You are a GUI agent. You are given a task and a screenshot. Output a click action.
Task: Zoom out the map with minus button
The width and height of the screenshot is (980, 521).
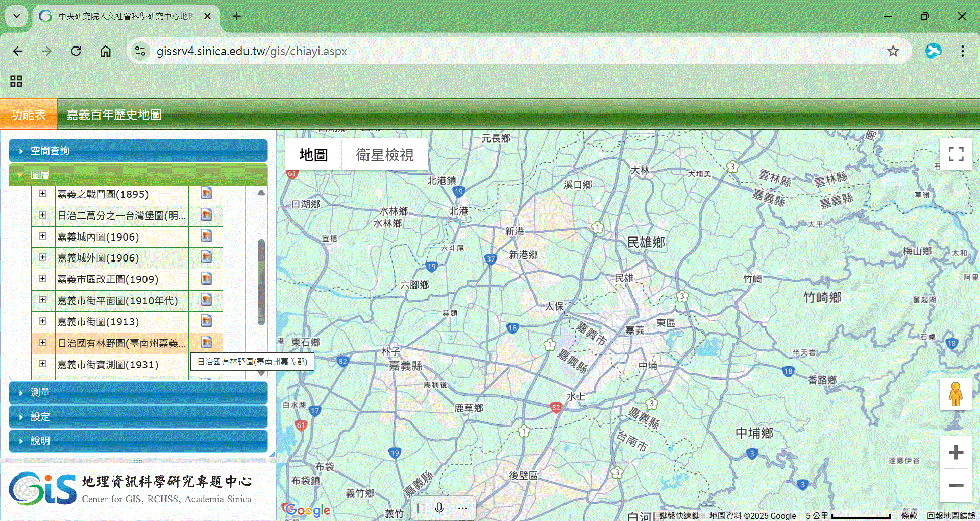955,485
